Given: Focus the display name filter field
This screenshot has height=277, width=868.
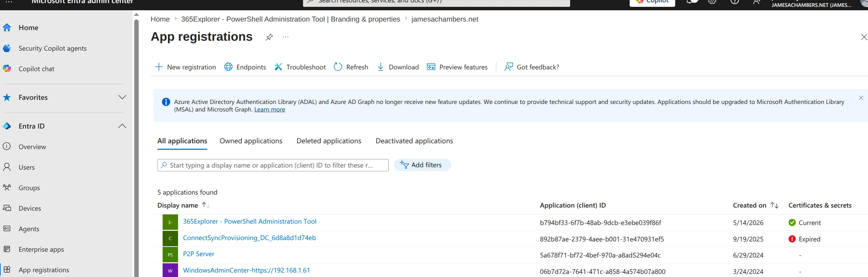Looking at the screenshot, I should pos(273,165).
